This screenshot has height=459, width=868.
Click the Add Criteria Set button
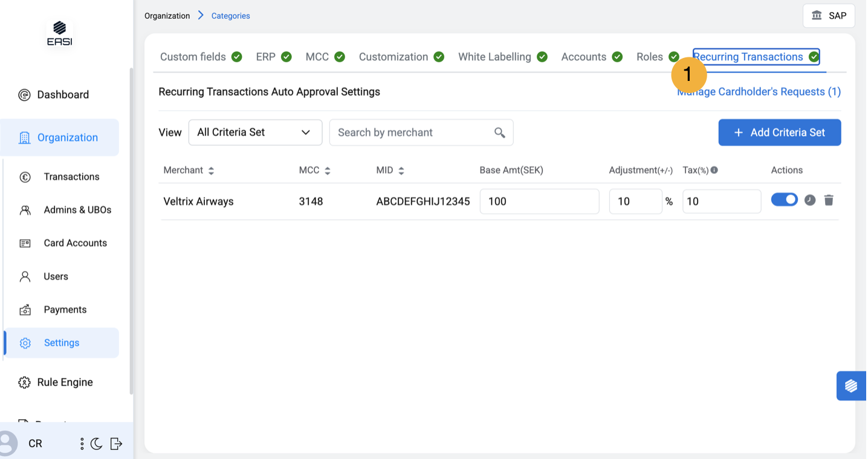pos(779,133)
